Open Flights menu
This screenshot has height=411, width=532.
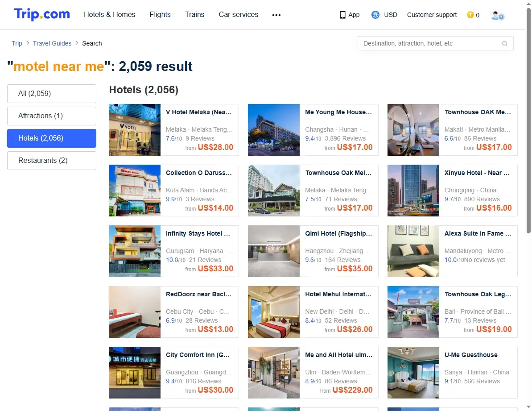coord(160,15)
